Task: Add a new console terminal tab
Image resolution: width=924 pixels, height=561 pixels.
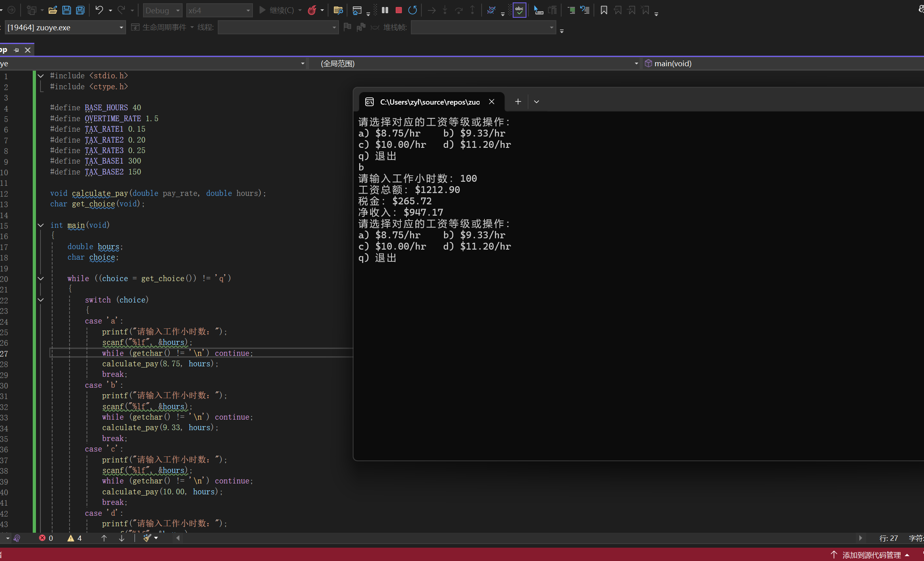Action: click(x=518, y=102)
